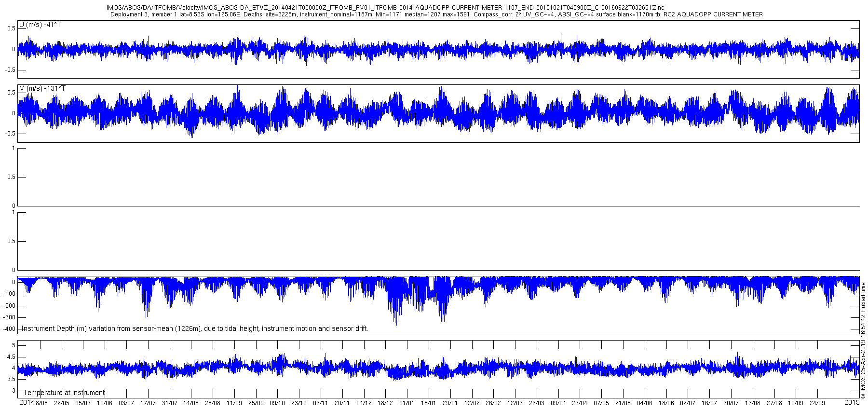Click the '2014' year label on time axis
This screenshot has width=868, height=410.
(x=27, y=402)
